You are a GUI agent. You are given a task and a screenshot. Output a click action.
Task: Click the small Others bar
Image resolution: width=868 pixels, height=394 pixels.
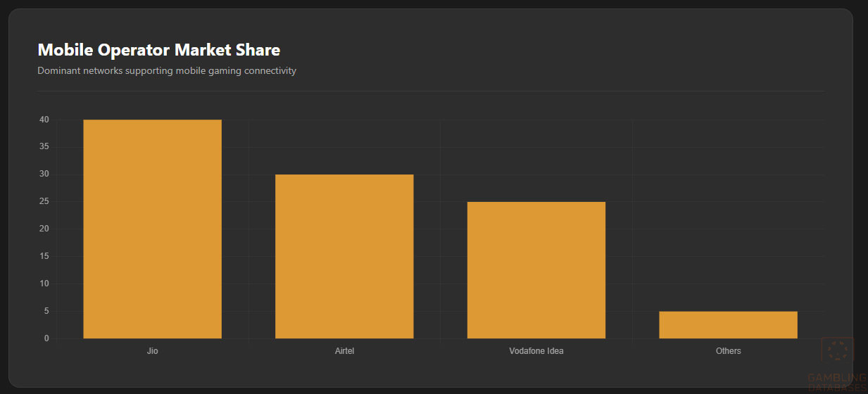pos(728,325)
